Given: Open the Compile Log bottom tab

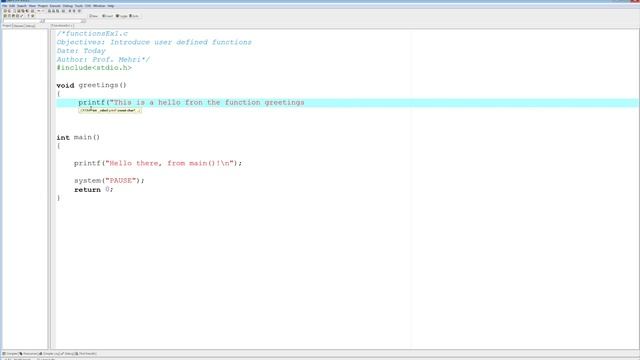Looking at the screenshot, I should (49, 354).
